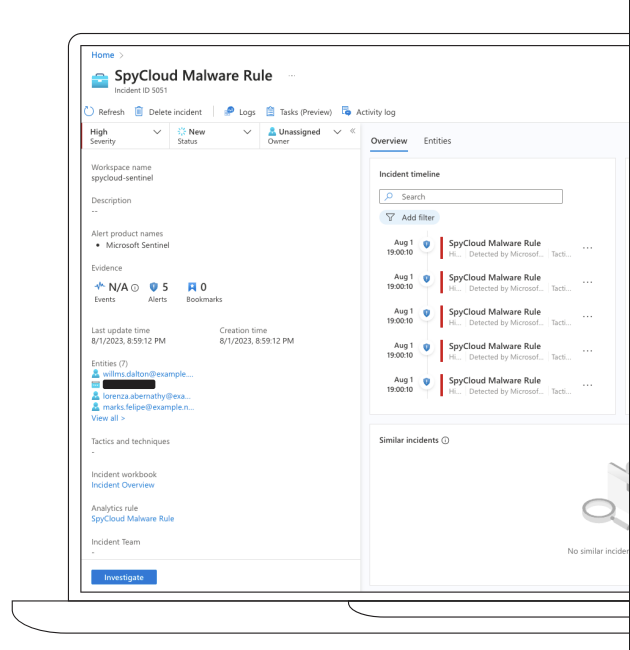The height and width of the screenshot is (650, 630).
Task: Open the SpyCloud Malware Rule analytics rule link
Action: pos(133,519)
